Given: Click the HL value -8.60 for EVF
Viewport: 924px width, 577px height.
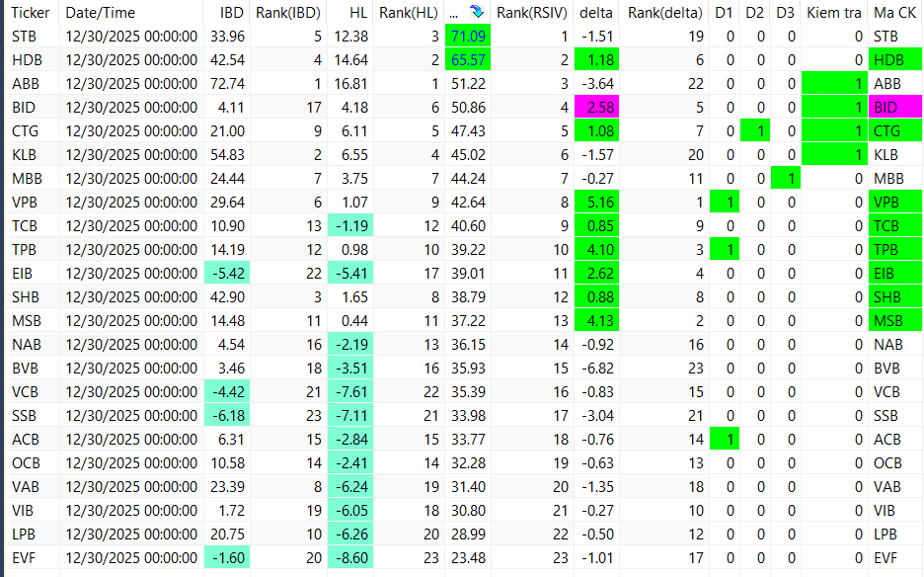Looking at the screenshot, I should point(350,557).
